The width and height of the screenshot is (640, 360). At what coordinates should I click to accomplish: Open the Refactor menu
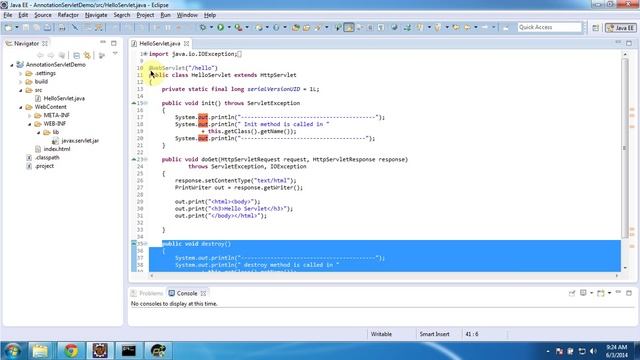pyautogui.click(x=68, y=15)
